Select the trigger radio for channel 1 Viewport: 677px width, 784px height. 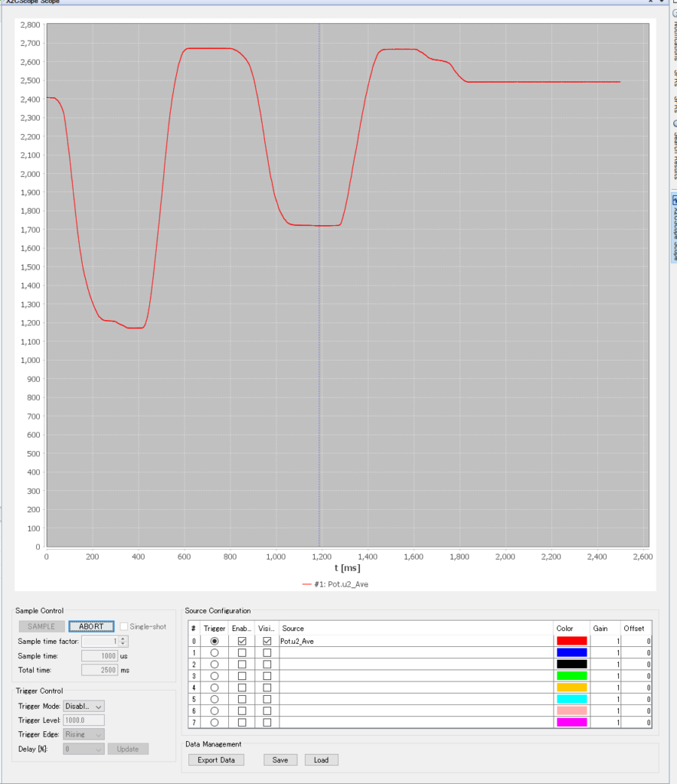point(214,652)
